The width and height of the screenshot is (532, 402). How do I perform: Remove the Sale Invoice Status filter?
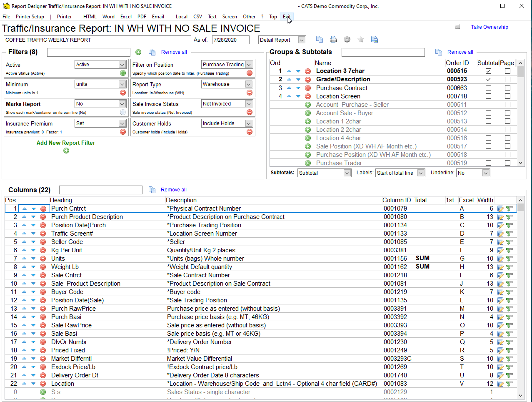pyautogui.click(x=250, y=112)
